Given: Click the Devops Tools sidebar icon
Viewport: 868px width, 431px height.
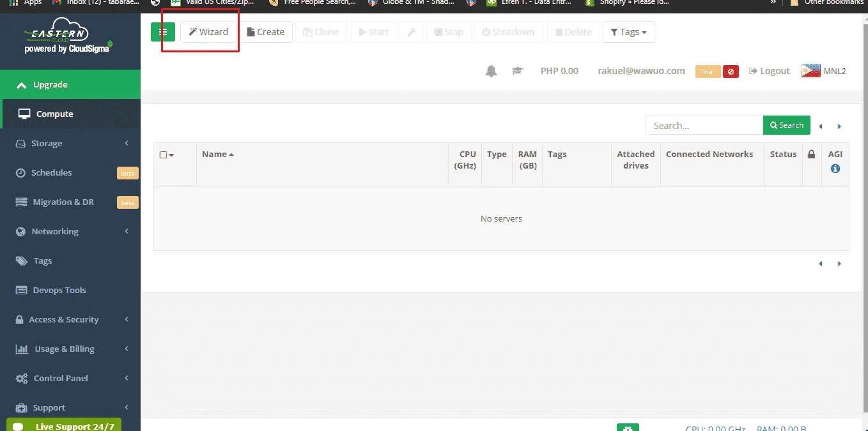Looking at the screenshot, I should (x=21, y=290).
